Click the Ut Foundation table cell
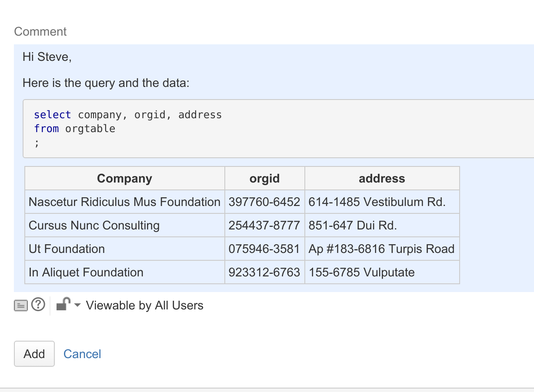 (125, 249)
